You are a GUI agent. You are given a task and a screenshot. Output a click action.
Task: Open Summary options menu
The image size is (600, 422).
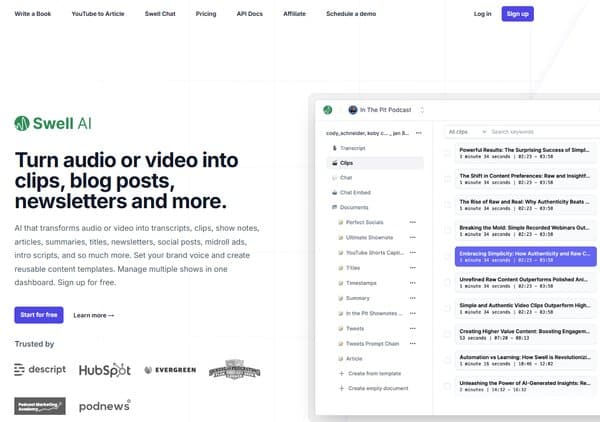[412, 298]
